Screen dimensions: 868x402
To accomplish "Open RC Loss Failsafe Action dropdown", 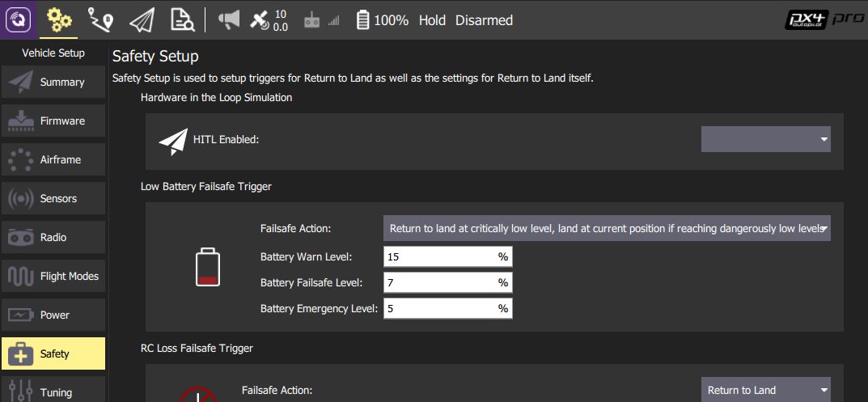I will 765,390.
